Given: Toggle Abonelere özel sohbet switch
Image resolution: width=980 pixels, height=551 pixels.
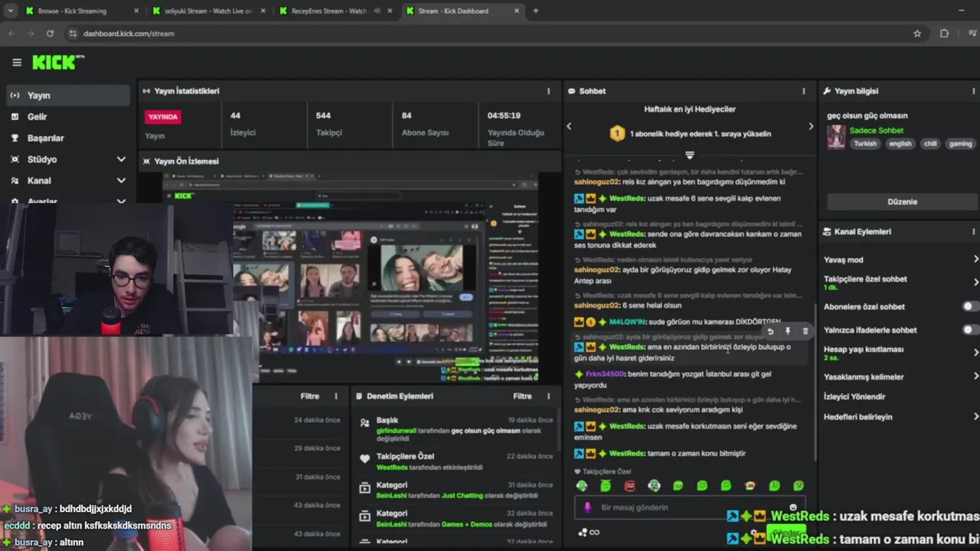Looking at the screenshot, I should click(x=969, y=306).
